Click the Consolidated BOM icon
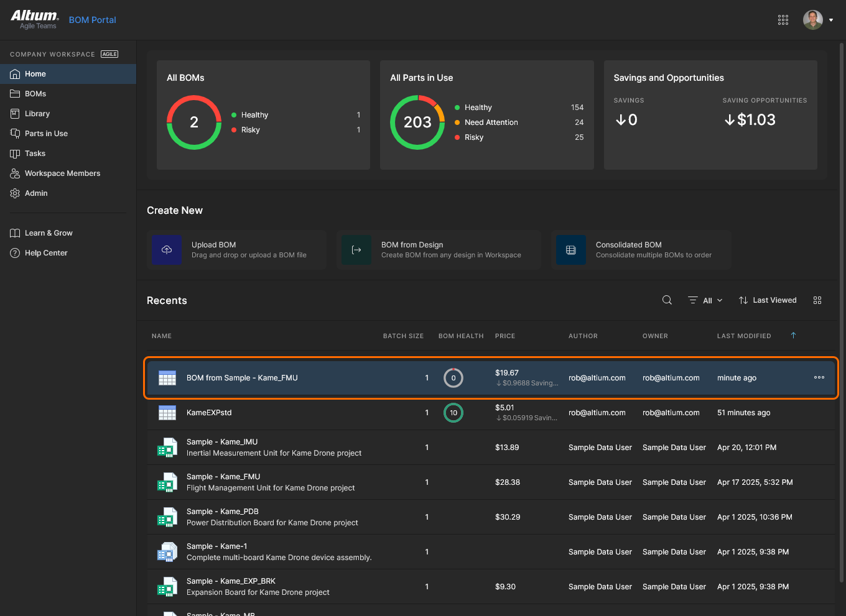Image resolution: width=846 pixels, height=616 pixels. click(x=571, y=250)
